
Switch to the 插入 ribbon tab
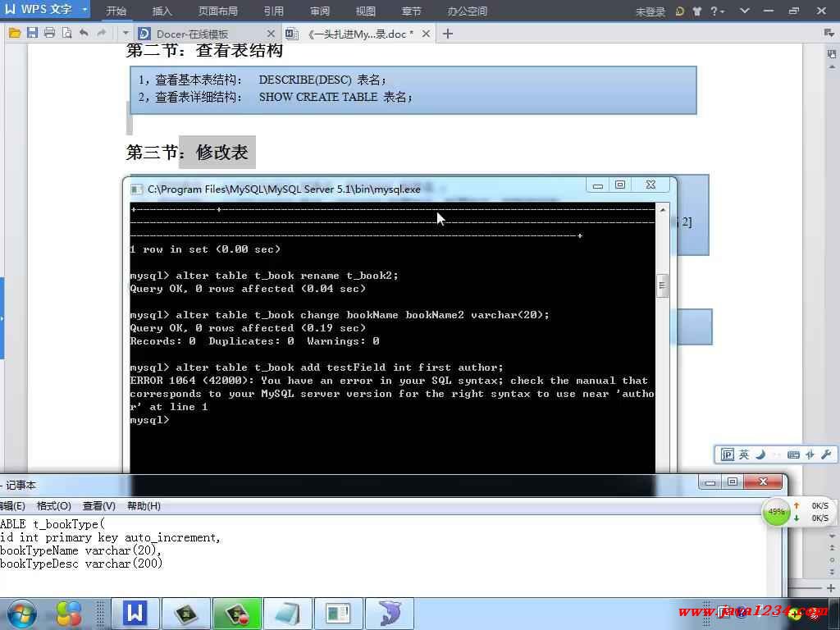click(162, 11)
